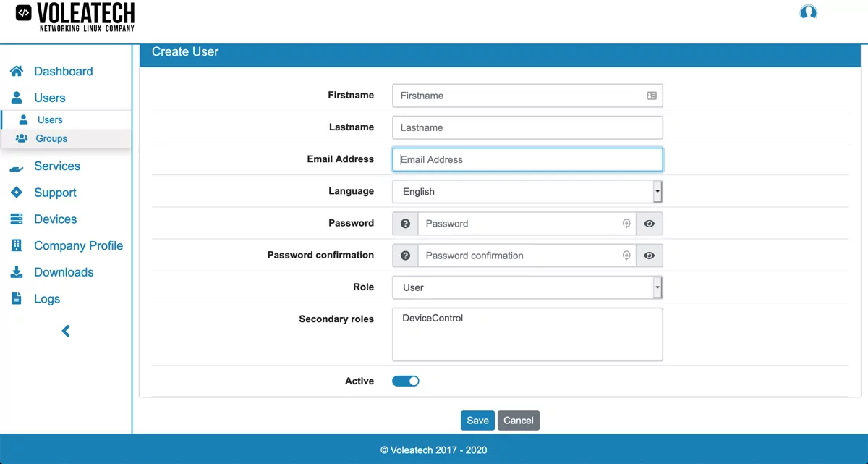Open the user account avatar at top right

point(808,12)
